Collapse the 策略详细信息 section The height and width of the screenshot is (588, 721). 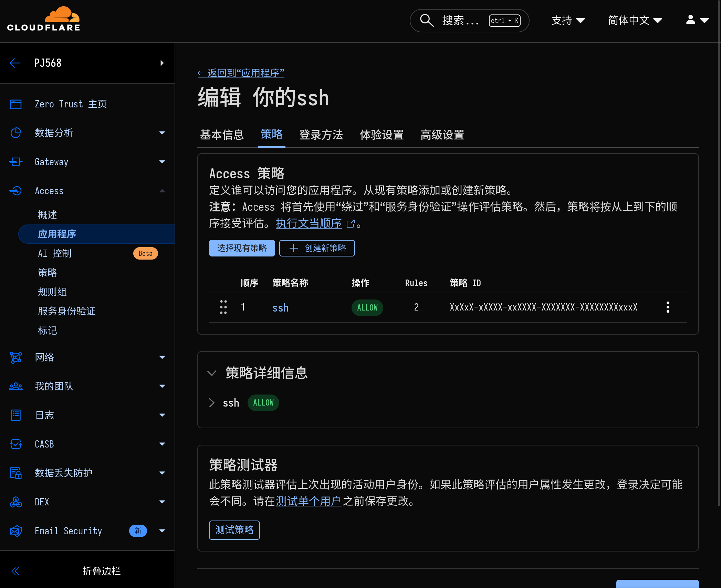click(x=211, y=373)
